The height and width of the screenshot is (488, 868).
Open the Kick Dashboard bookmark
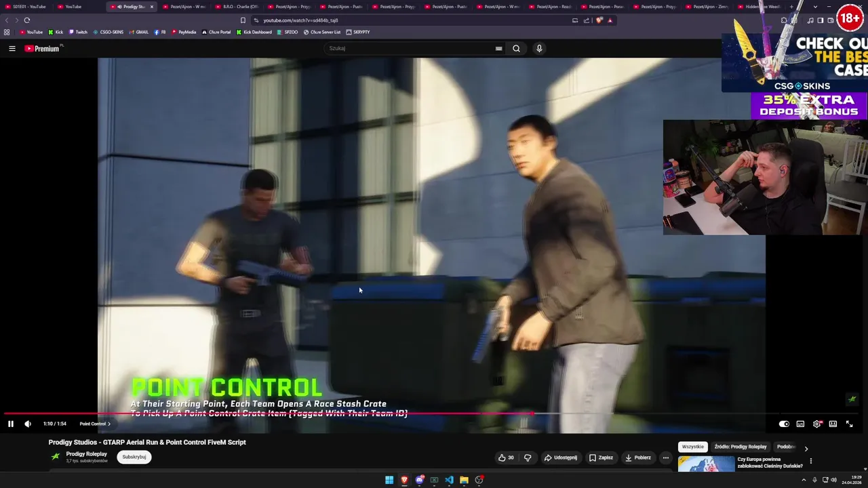click(x=254, y=32)
